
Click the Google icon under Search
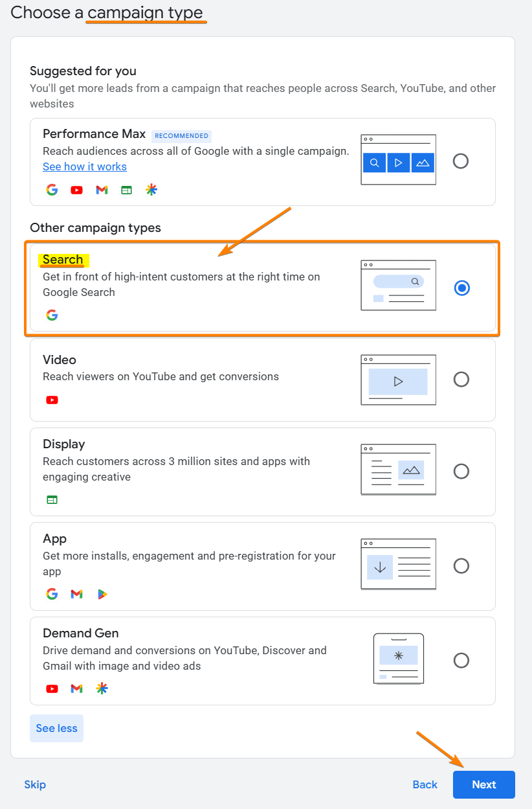point(52,315)
